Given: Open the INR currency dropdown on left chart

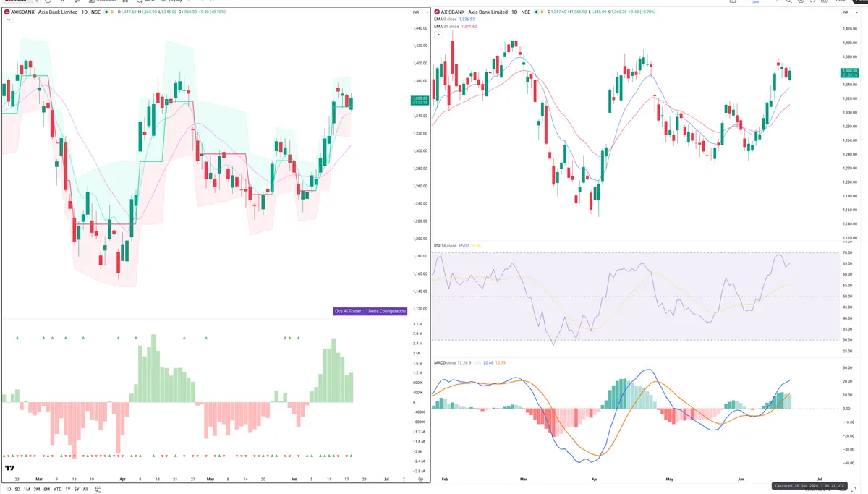Looking at the screenshot, I should pyautogui.click(x=419, y=12).
